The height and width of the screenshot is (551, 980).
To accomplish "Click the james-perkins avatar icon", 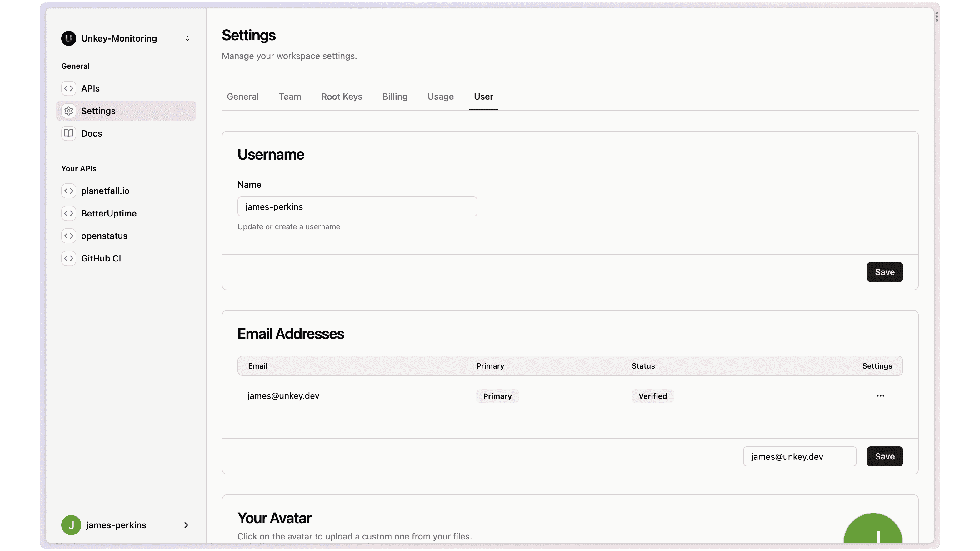I will 71,525.
